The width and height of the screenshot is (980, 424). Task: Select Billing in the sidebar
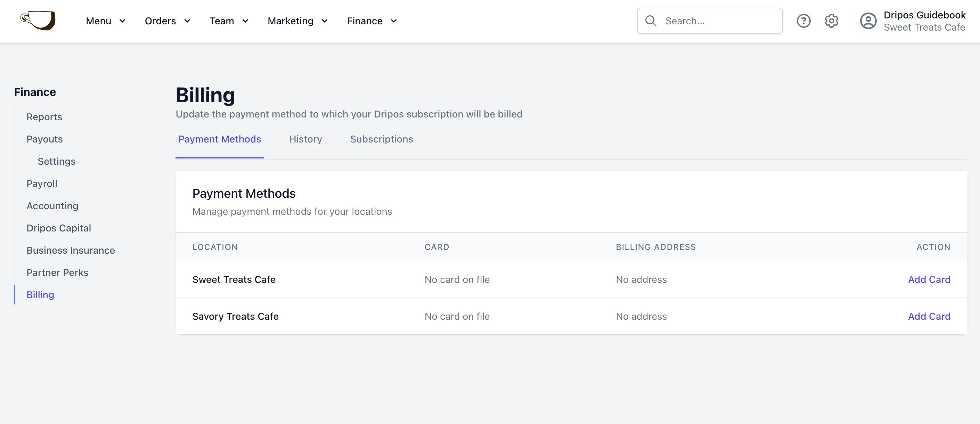40,295
